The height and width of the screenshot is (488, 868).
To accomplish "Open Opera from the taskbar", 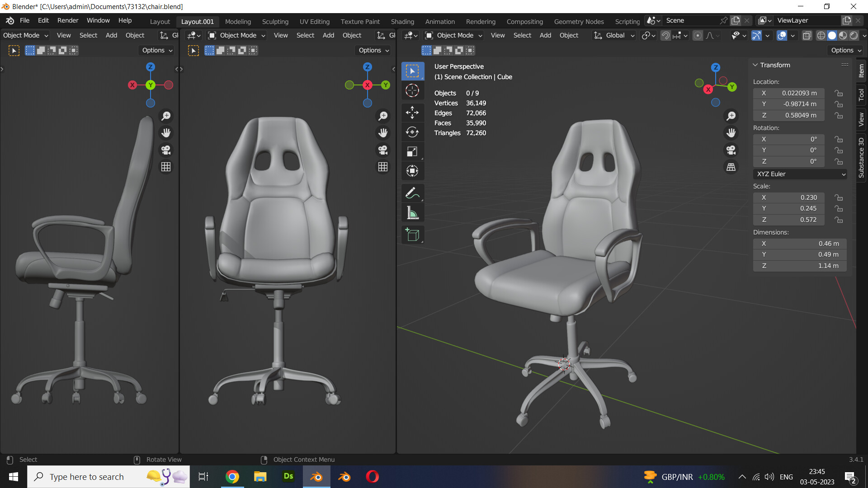I will pos(372,476).
